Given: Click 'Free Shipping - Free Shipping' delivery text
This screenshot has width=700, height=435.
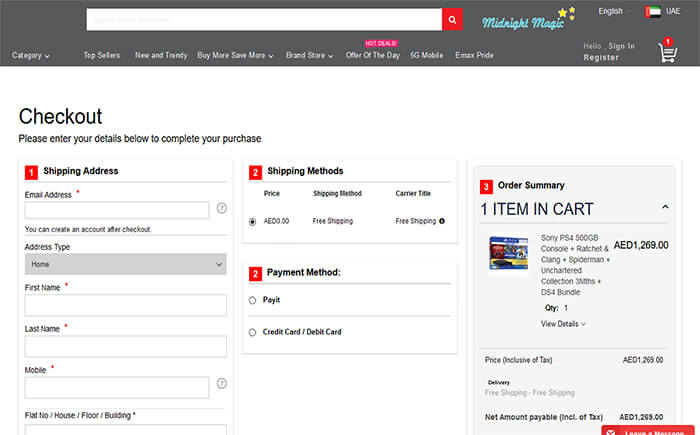Looking at the screenshot, I should tap(529, 393).
